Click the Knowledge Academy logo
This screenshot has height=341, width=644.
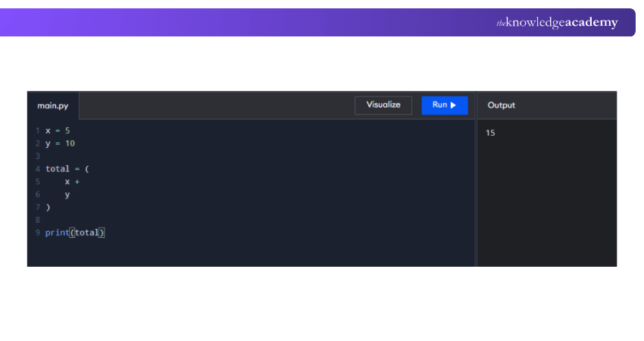[557, 22]
